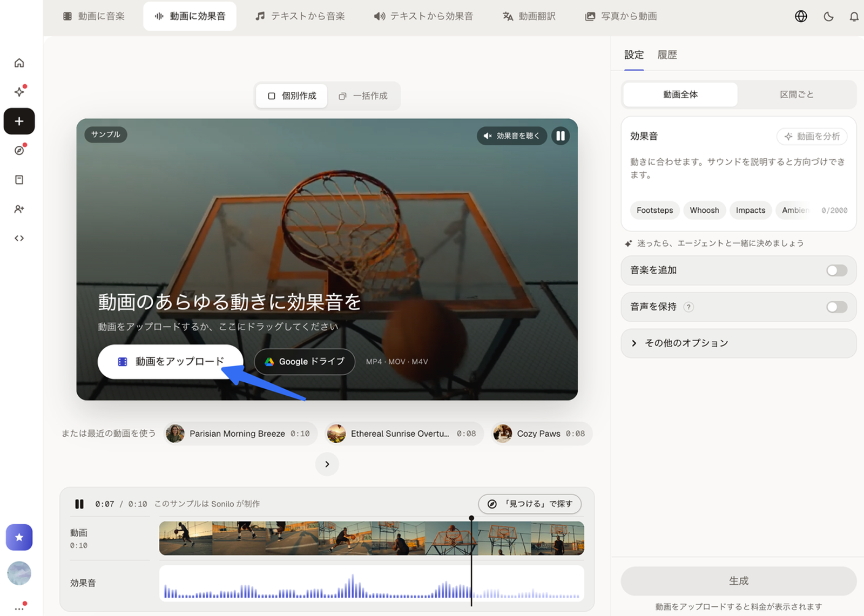Viewport: 864px width, 616px height.
Task: Click the purple star upgrade icon
Action: pos(19,537)
